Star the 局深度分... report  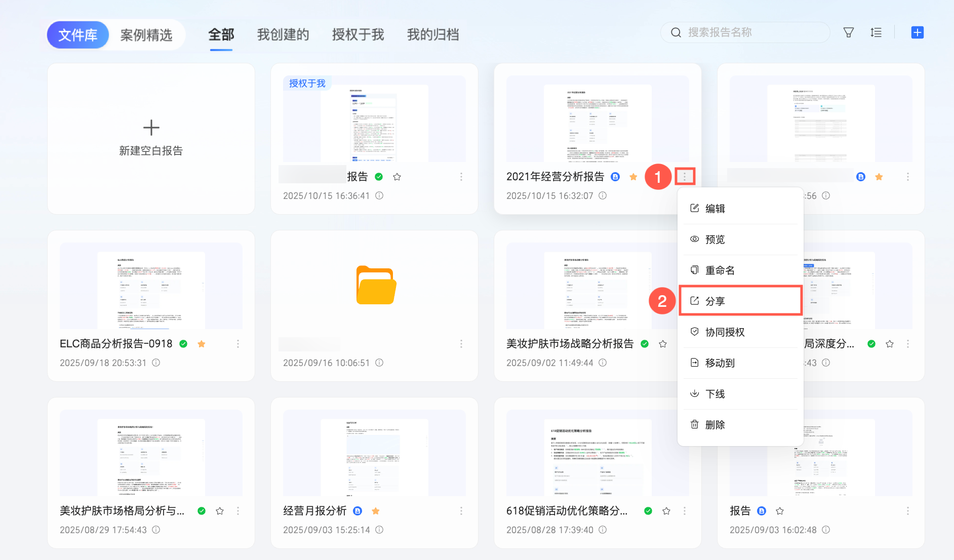890,344
